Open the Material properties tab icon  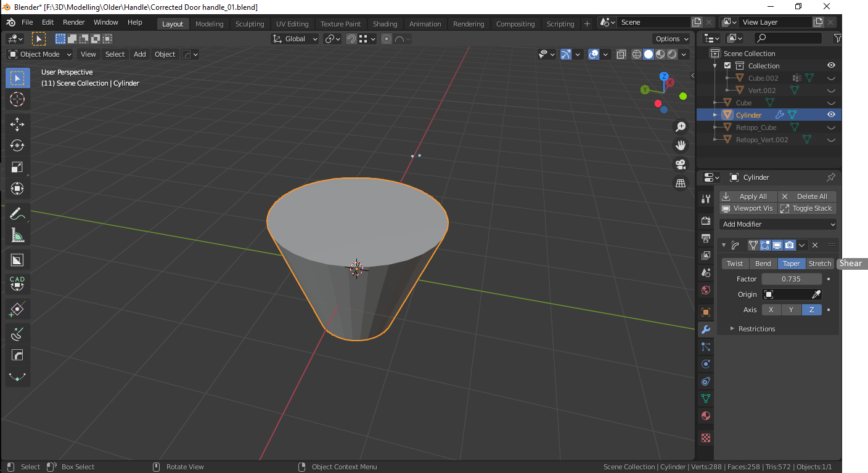[x=706, y=416]
